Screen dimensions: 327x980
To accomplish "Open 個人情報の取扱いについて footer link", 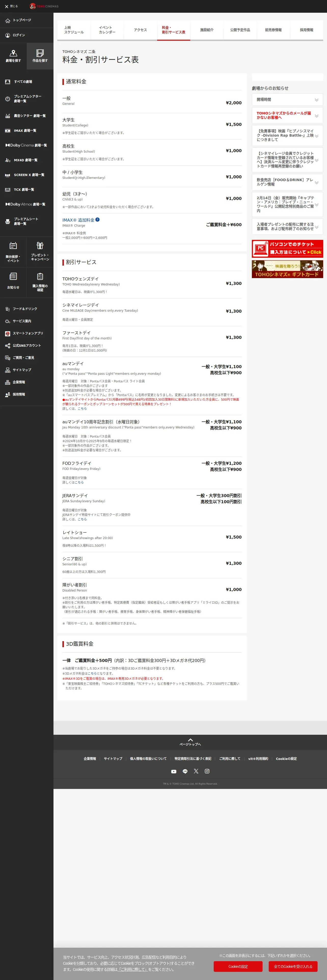I will 148,759.
